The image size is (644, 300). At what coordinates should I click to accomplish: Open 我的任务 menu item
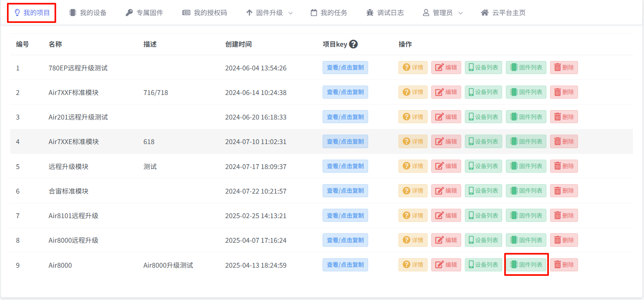coord(329,13)
